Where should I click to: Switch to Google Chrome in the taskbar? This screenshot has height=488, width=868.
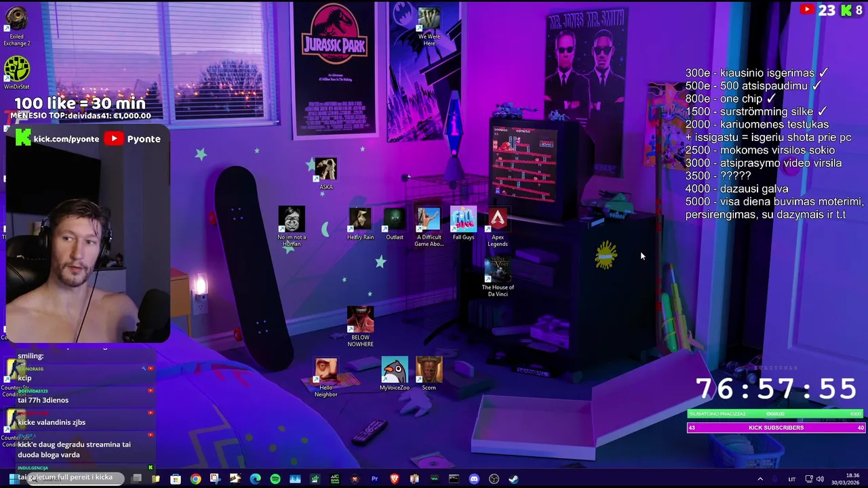[x=195, y=479]
